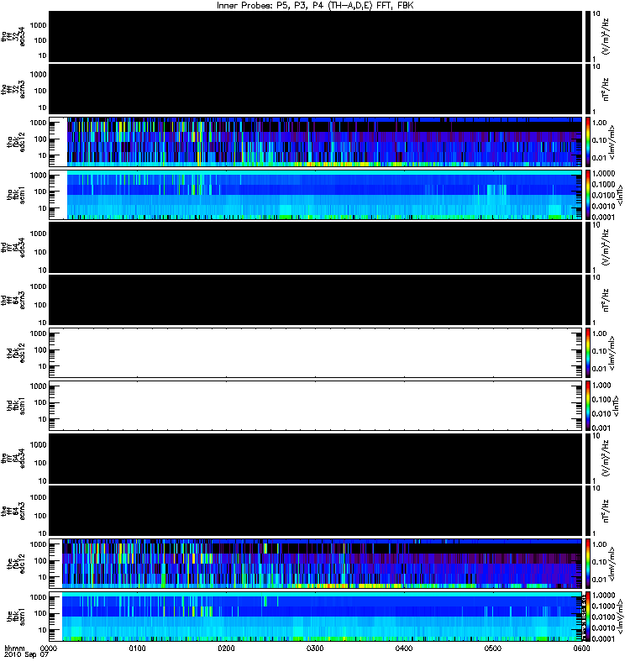Screen dimensions: 630x672
Task: Pick the thd fbk scm1 rainbow color bar
Action: (x=588, y=406)
